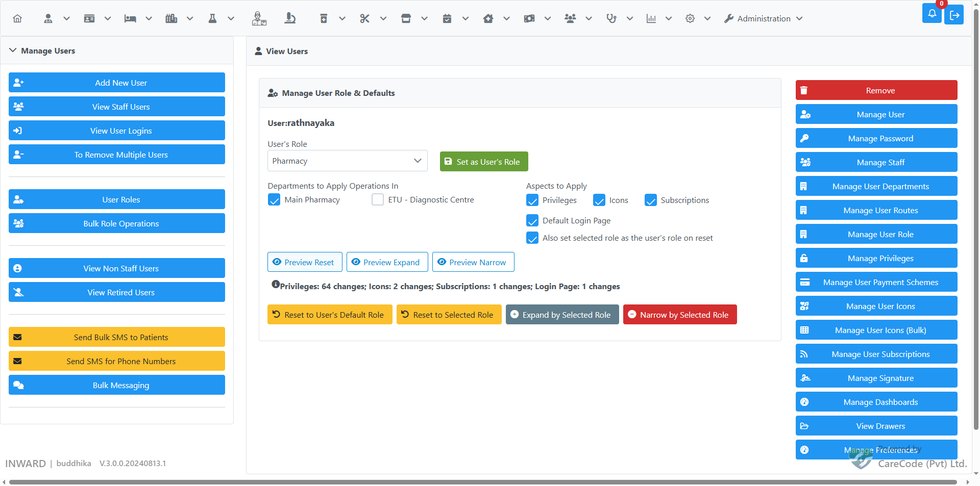Screen dimensions: 980x486
Task: Click the vertical page scrollbar
Action: click(976, 219)
